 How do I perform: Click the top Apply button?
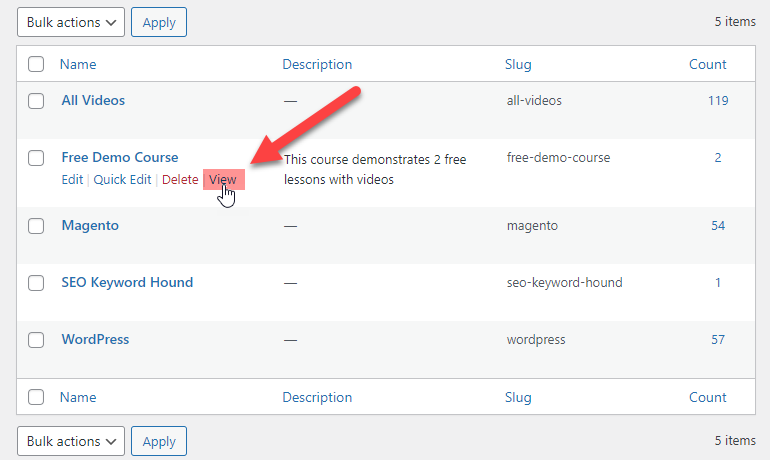tap(159, 22)
